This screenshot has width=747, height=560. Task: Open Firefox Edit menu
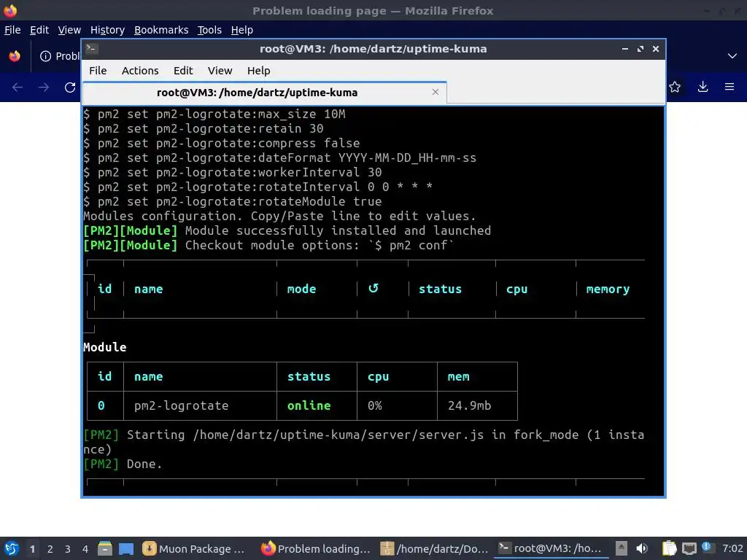39,30
